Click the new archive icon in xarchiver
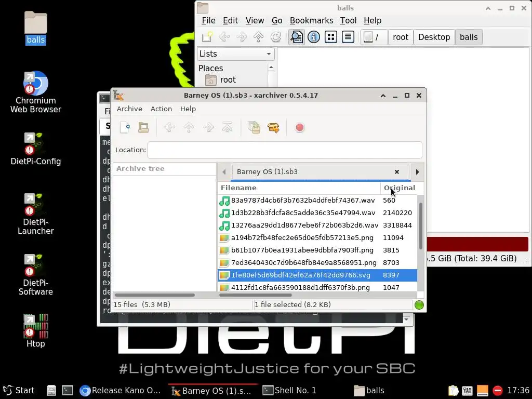Image resolution: width=532 pixels, height=399 pixels. [125, 128]
